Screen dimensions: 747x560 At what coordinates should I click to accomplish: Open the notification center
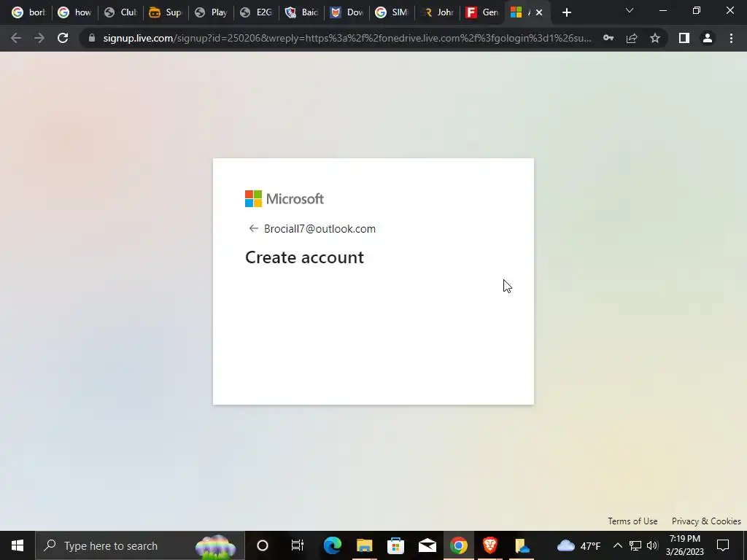click(x=723, y=545)
